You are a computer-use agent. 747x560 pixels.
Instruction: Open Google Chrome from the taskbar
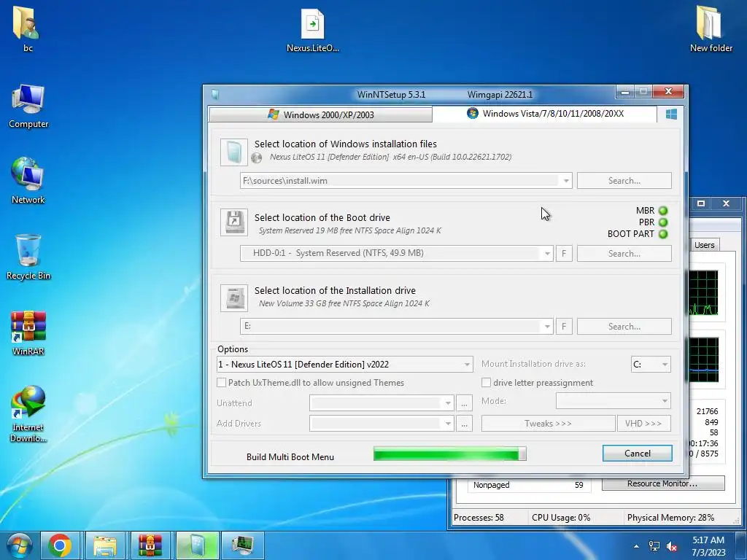pyautogui.click(x=60, y=545)
